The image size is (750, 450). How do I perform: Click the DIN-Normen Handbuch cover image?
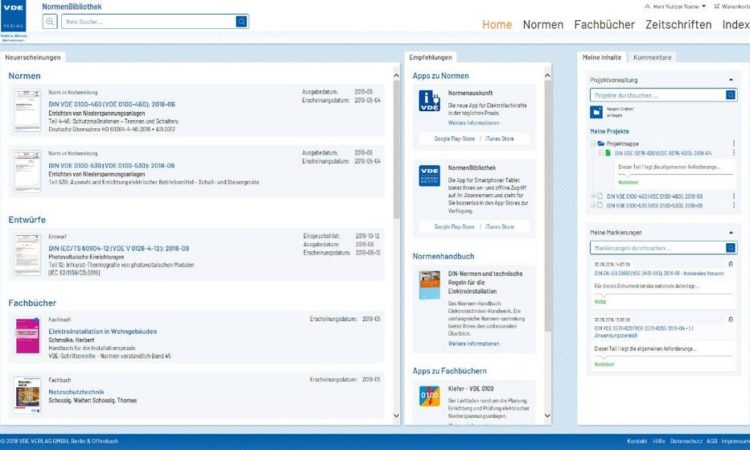[429, 285]
